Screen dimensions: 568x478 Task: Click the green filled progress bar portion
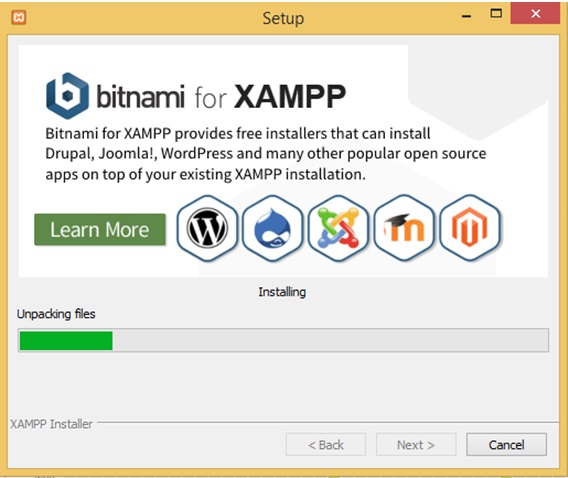pos(66,340)
